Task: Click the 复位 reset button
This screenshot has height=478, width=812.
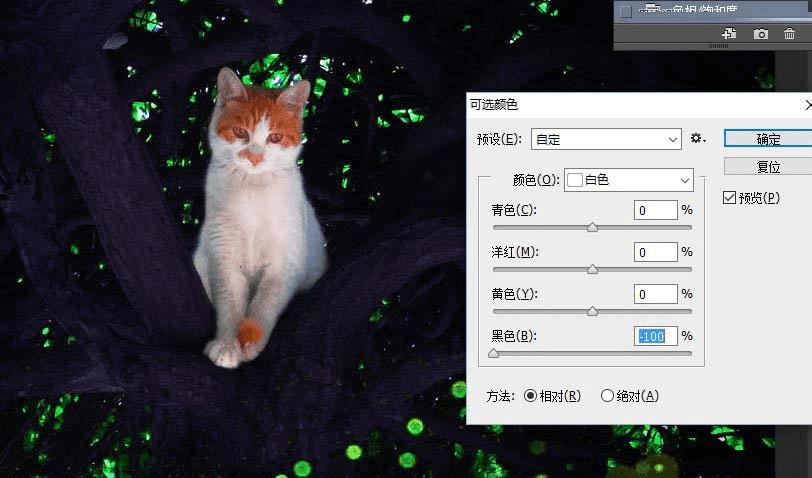Action: pos(768,167)
